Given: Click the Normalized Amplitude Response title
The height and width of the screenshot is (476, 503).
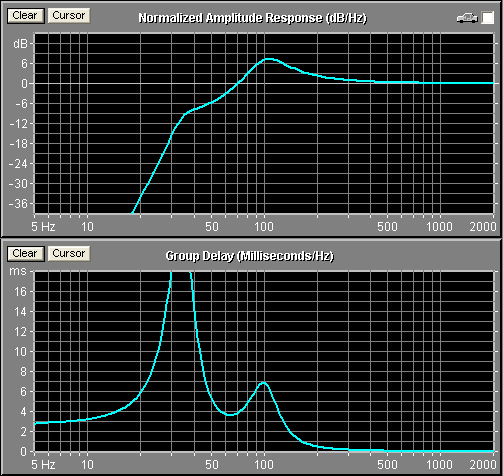Looking at the screenshot, I should pyautogui.click(x=252, y=18).
